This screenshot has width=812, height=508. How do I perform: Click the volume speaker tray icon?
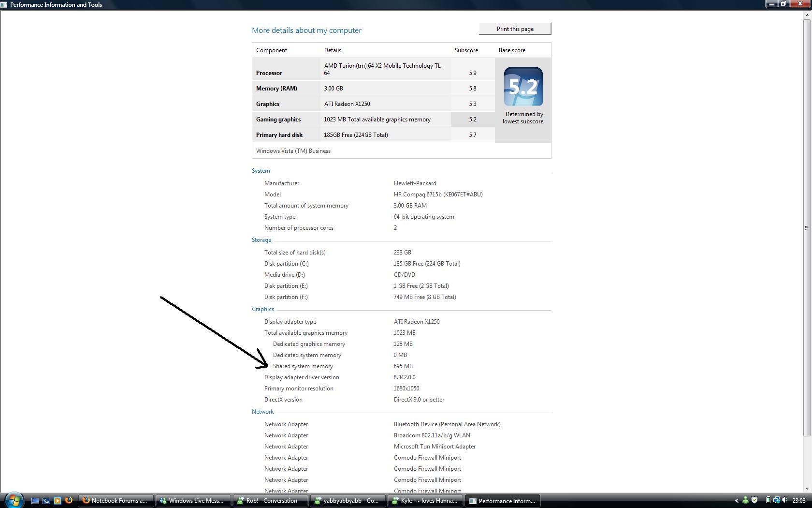(x=784, y=501)
